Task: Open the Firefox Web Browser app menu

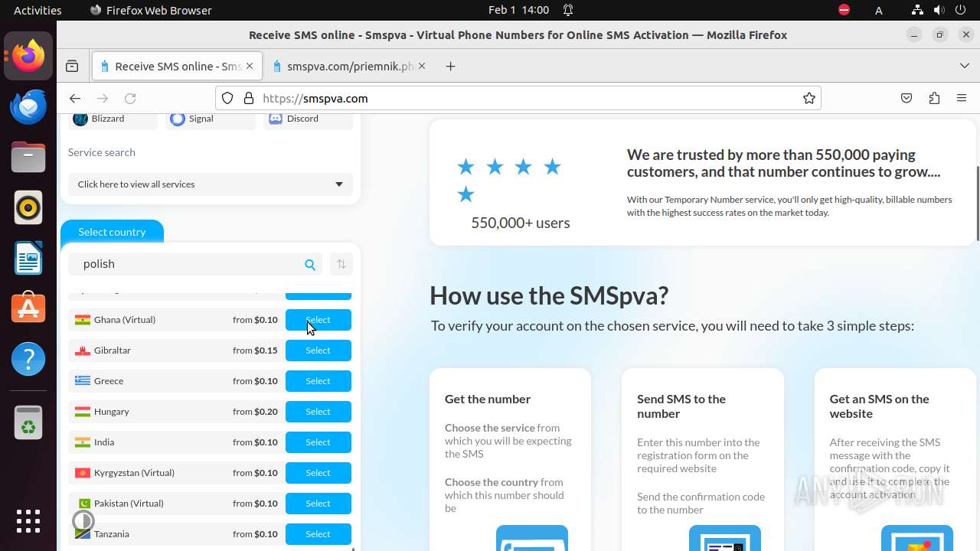Action: [x=151, y=10]
